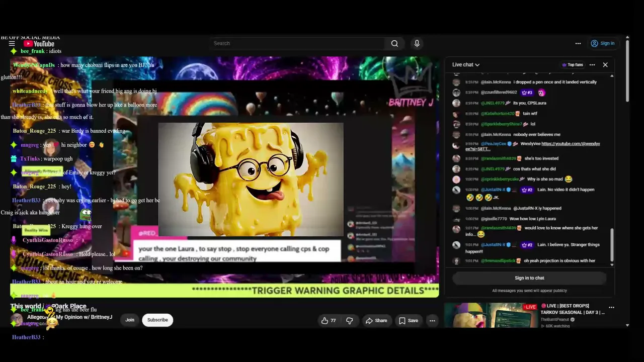644x362 pixels.
Task: Sign in from the top-right button
Action: [603, 44]
